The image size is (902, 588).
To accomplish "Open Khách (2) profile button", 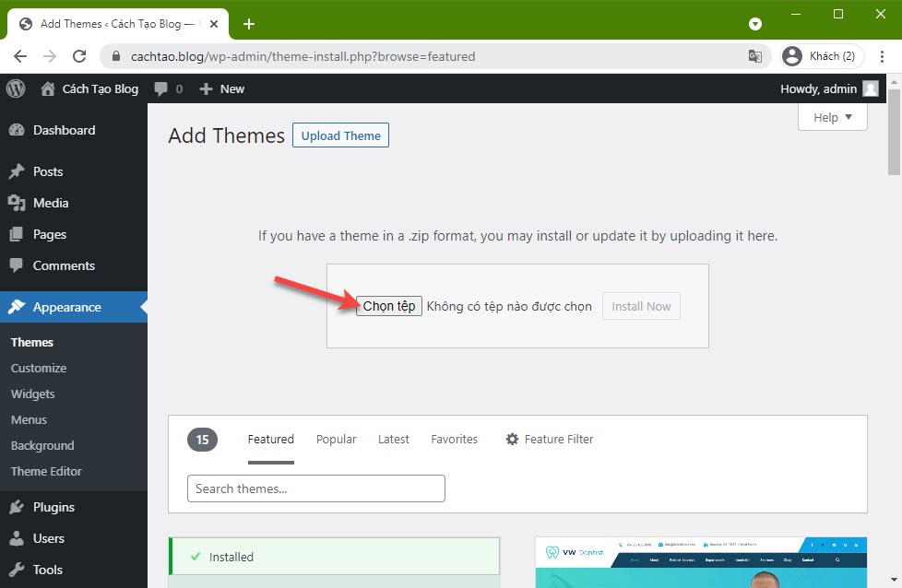I will click(x=822, y=56).
